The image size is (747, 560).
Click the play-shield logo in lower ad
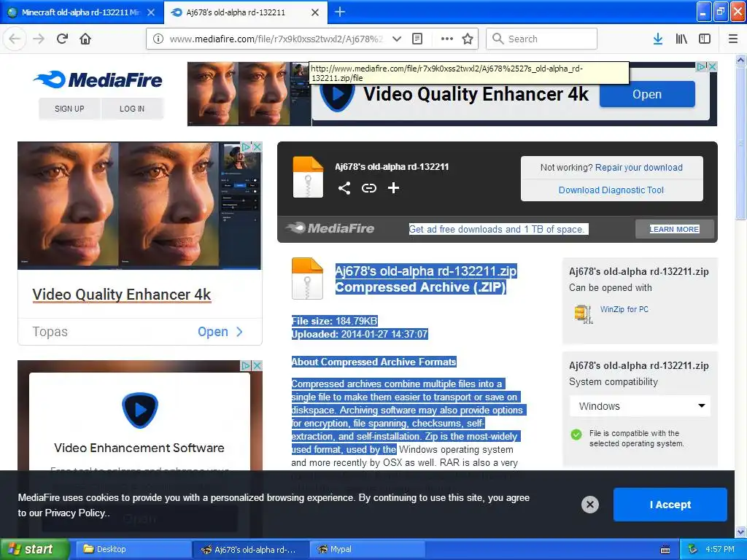139,410
